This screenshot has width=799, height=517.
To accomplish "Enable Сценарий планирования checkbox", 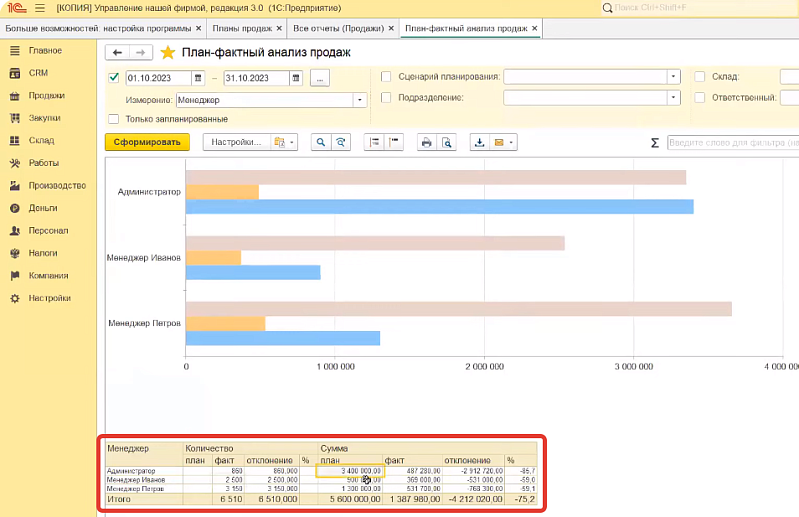I will coord(386,76).
